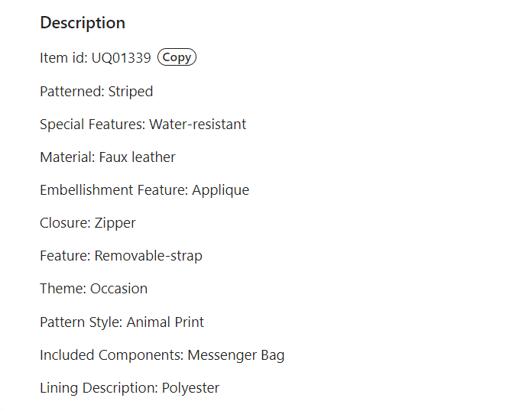This screenshot has width=532, height=411.
Task: Click the 'Item id:' label text
Action: coord(63,58)
